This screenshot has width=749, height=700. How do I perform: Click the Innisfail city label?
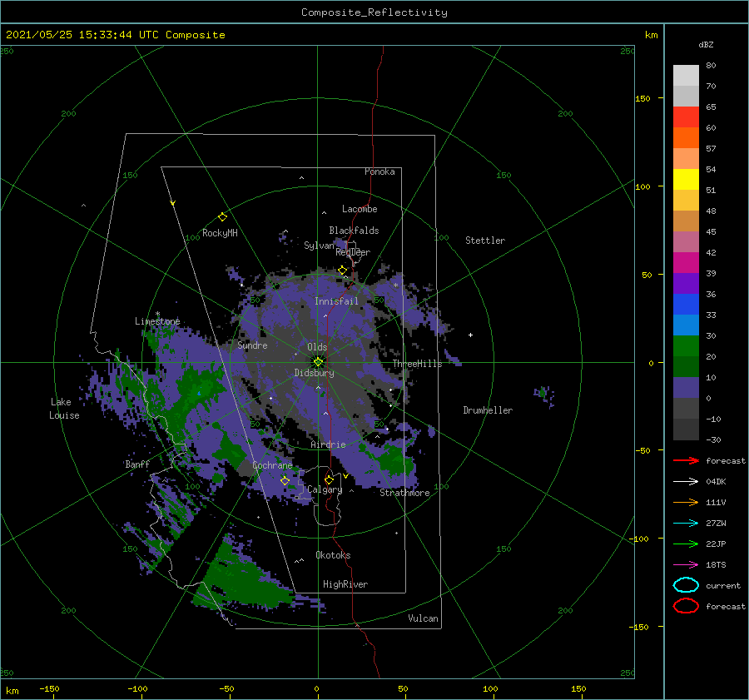[336, 301]
